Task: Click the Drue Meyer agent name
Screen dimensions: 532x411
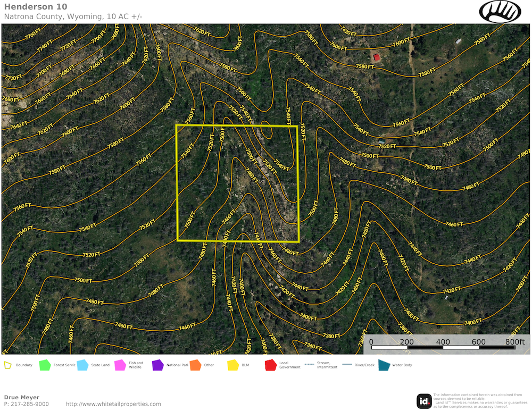Action: tap(22, 397)
